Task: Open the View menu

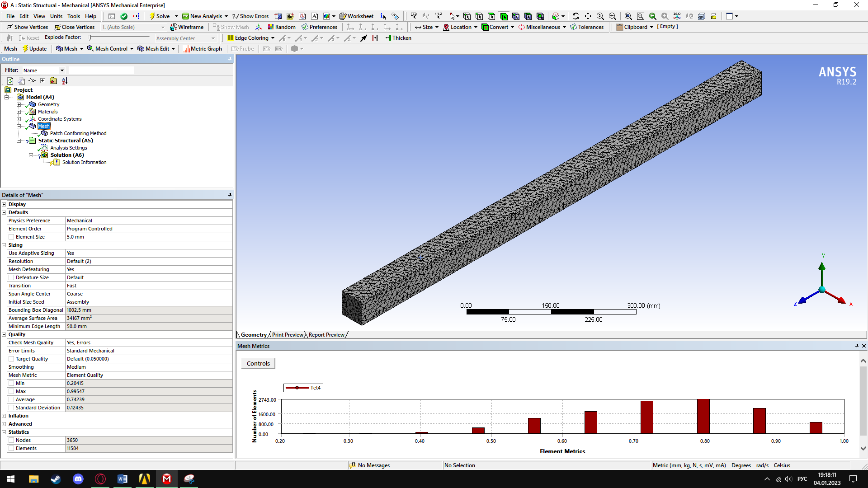Action: point(39,16)
